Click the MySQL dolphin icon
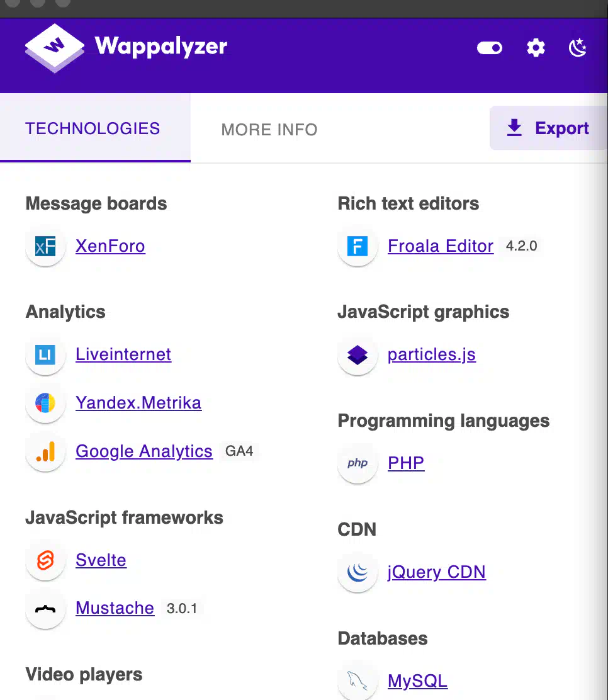The height and width of the screenshot is (700, 608). point(357,681)
